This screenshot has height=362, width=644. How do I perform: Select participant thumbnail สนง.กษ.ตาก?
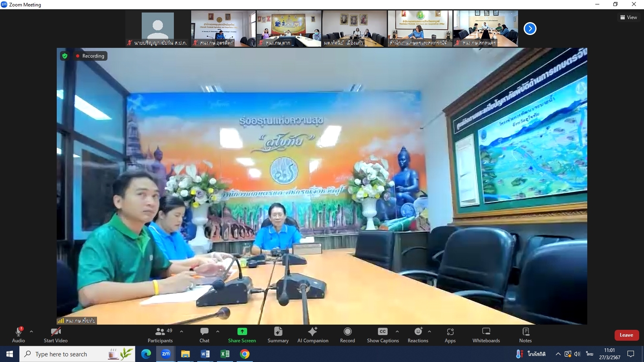[289, 29]
